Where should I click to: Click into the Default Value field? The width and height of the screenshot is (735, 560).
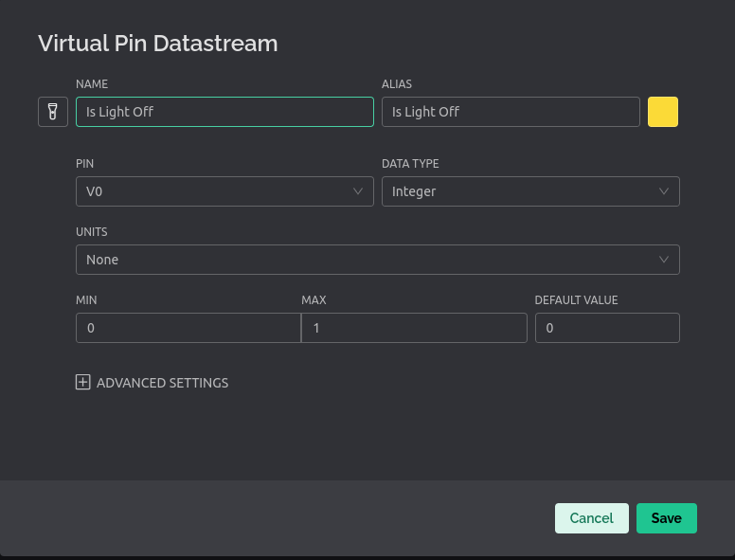(x=607, y=328)
